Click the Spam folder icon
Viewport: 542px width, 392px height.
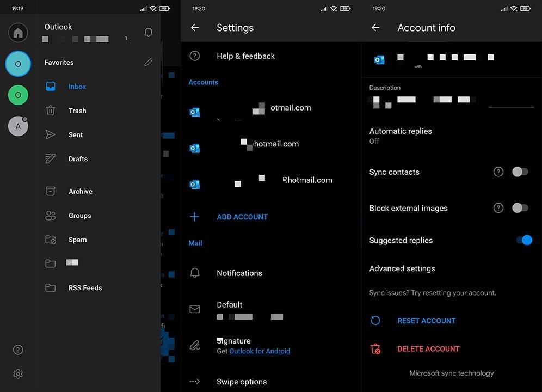[51, 240]
